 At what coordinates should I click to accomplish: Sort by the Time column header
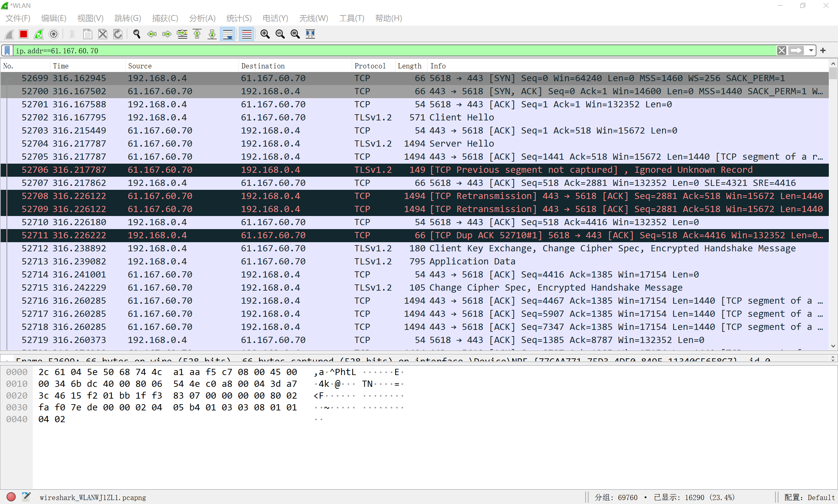(88, 66)
